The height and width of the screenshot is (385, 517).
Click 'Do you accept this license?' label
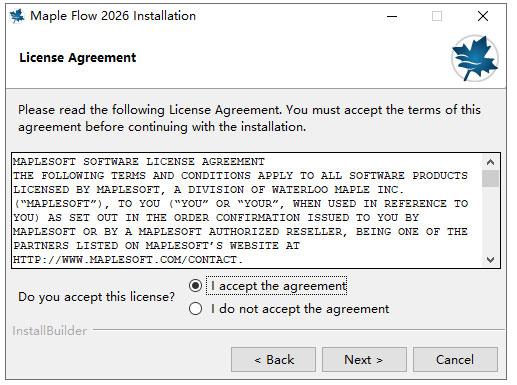(x=96, y=297)
